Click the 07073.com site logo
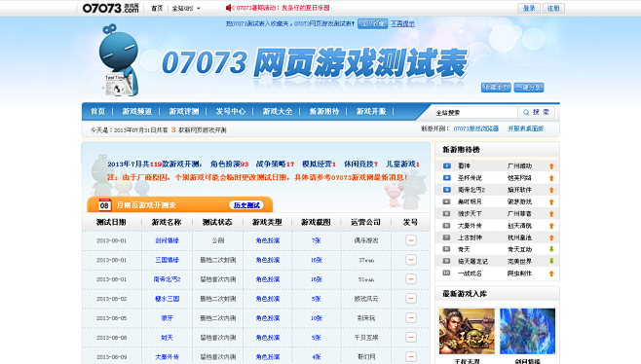This screenshot has width=641, height=364. point(111,8)
